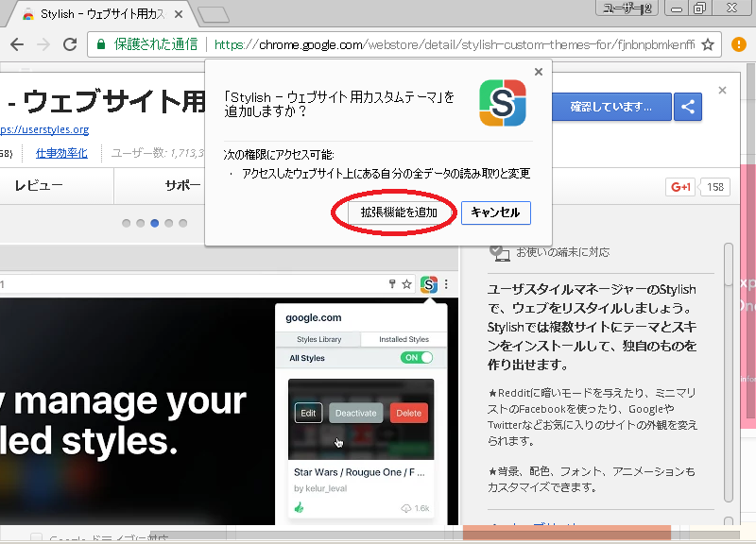Cancel the install with キャンセル
Image resolution: width=756 pixels, height=544 pixels.
tap(495, 212)
